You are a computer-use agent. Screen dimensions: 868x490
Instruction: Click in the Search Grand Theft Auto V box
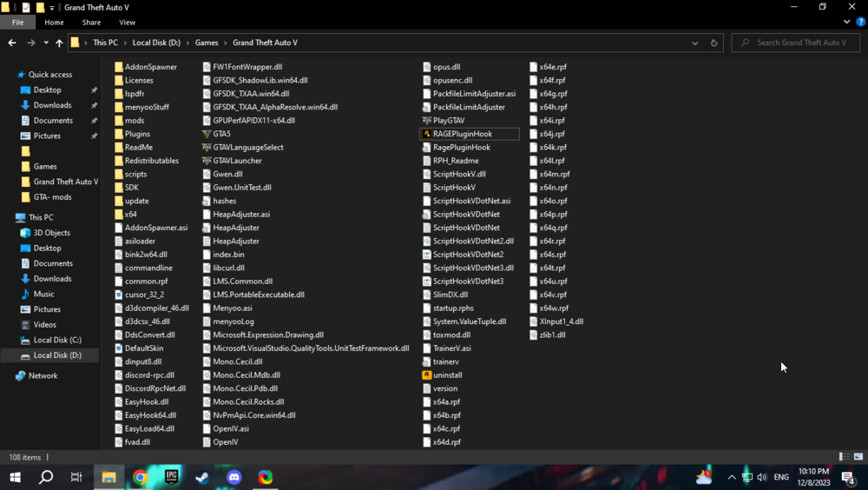click(795, 43)
